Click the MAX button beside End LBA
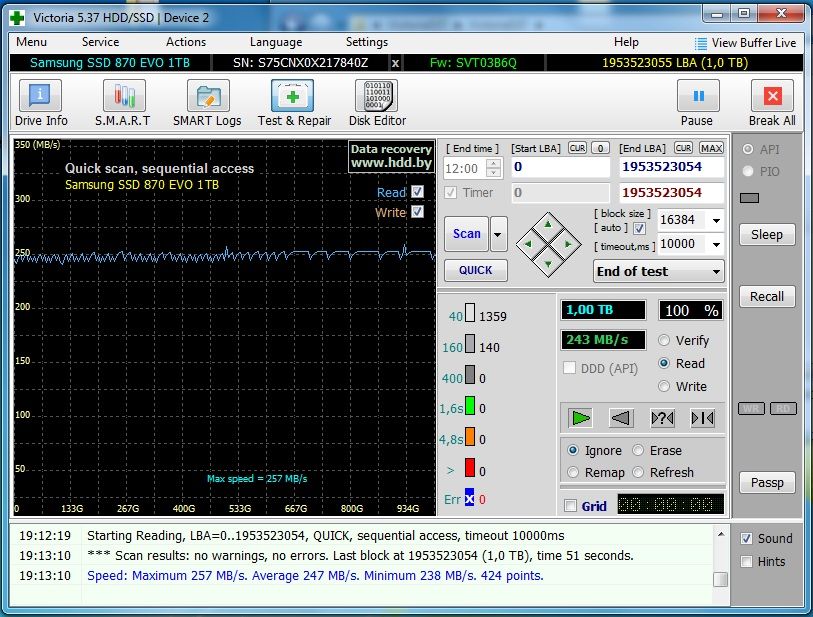This screenshot has height=617, width=813. click(x=711, y=148)
